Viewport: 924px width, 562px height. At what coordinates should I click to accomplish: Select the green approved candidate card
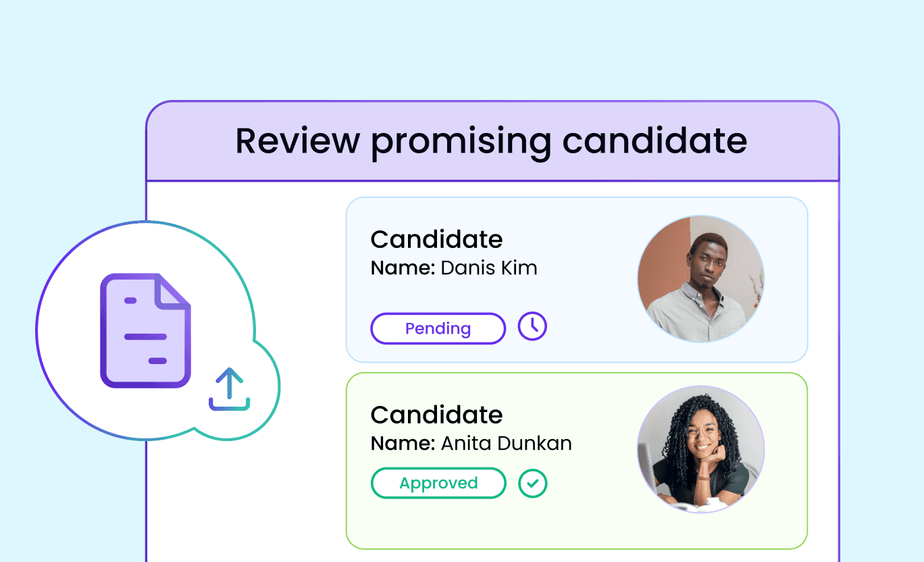click(577, 461)
